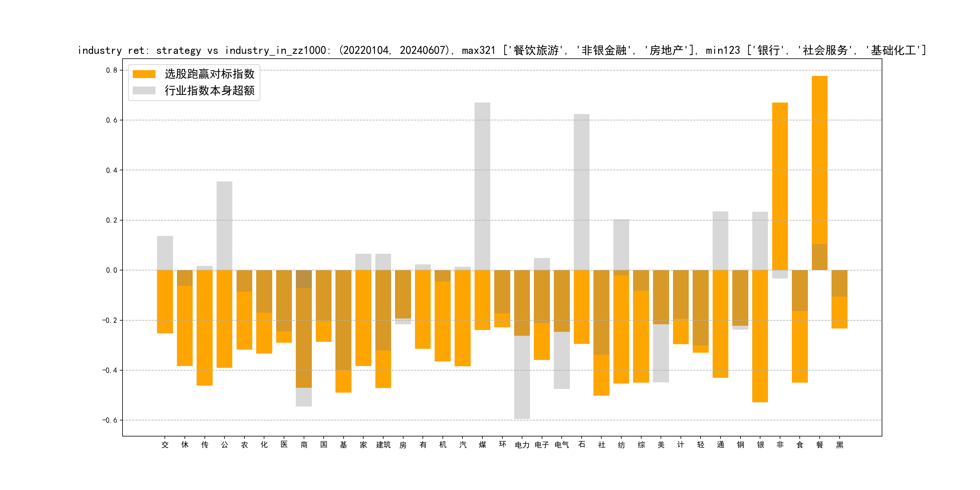Image resolution: width=980 pixels, height=490 pixels.
Task: Click the tall gray bar above 煤
Action: pyautogui.click(x=482, y=186)
